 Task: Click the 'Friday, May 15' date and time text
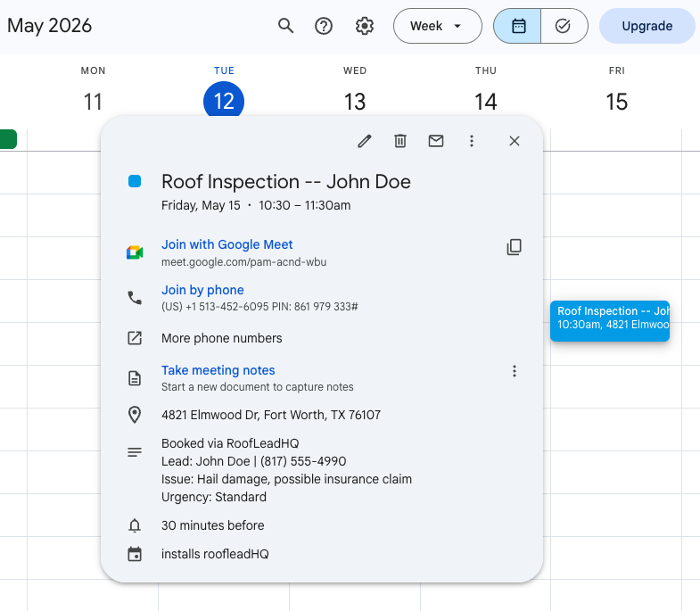click(256, 205)
